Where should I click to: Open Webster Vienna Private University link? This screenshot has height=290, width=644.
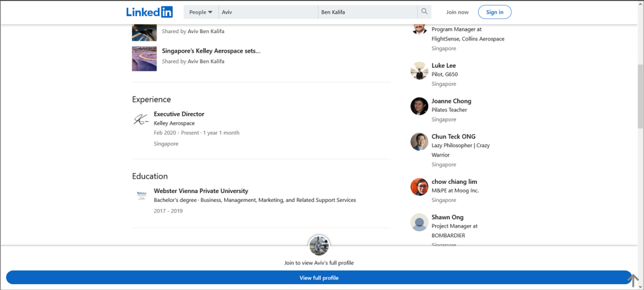pyautogui.click(x=201, y=191)
